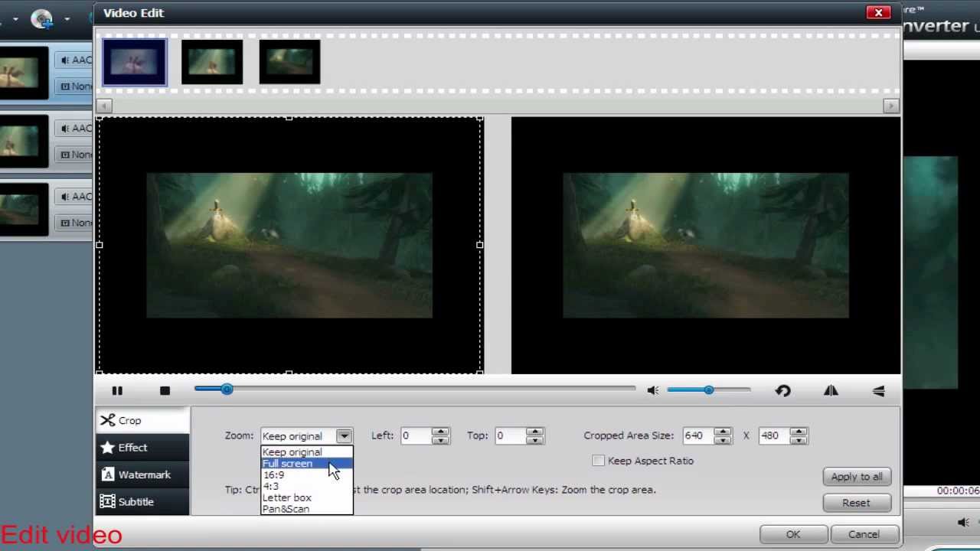This screenshot has height=551, width=980.
Task: Stop the video preview playback
Action: click(x=165, y=390)
